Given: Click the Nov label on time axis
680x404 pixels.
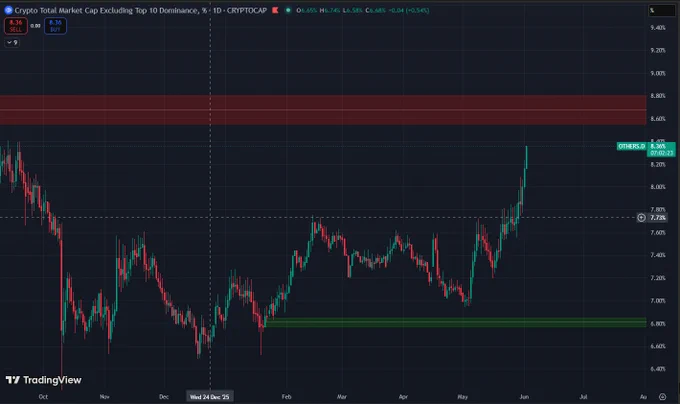Looking at the screenshot, I should coord(105,397).
